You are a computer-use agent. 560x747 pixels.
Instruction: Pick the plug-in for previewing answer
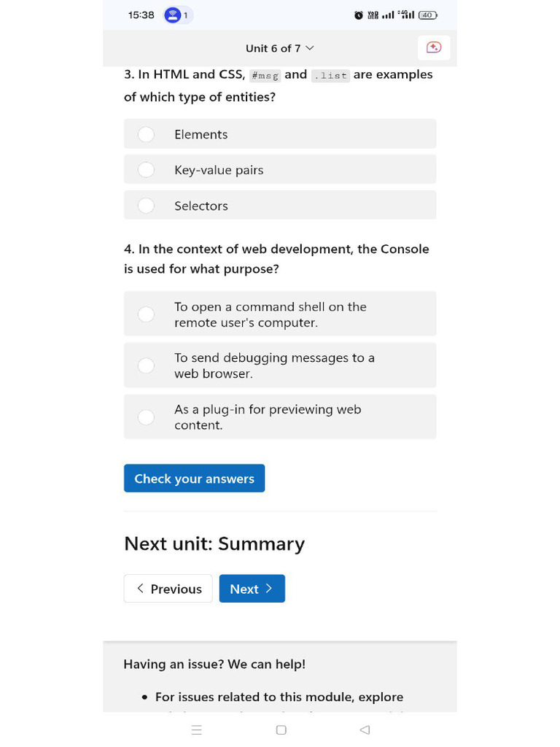pyautogui.click(x=147, y=417)
